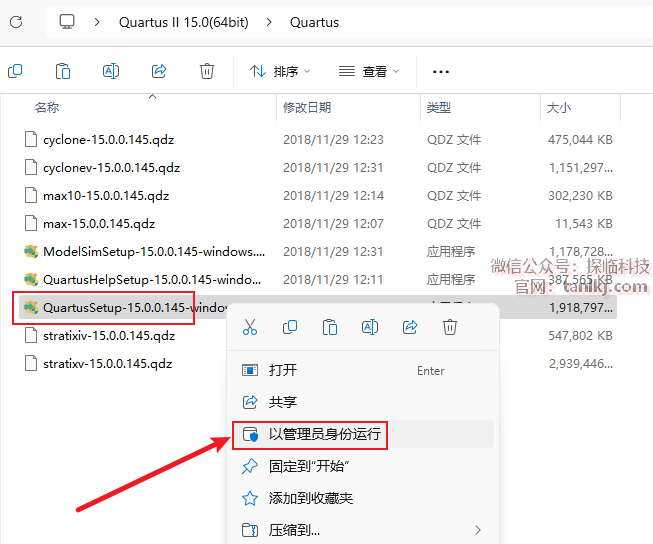Click the toolbar Delete trash icon

click(207, 71)
